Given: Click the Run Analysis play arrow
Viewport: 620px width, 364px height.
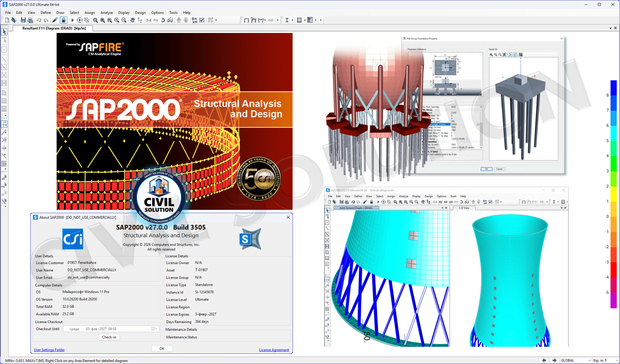Looking at the screenshot, I should [x=72, y=20].
